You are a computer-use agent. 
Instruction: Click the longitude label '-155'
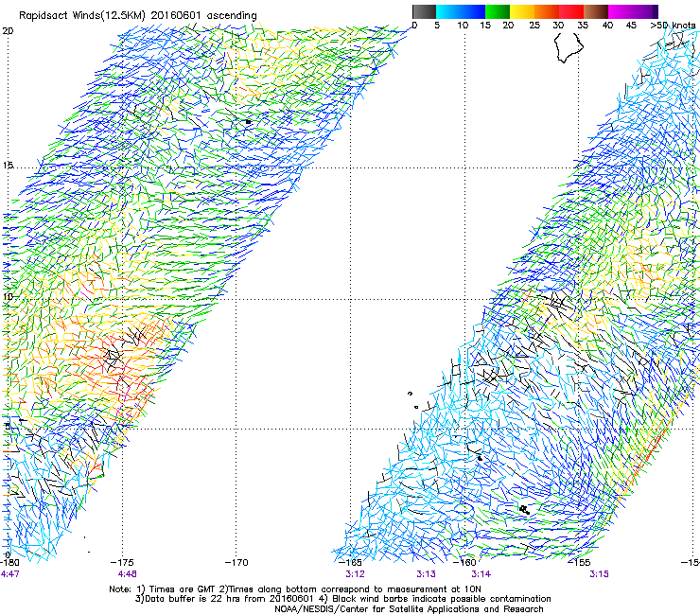click(579, 562)
